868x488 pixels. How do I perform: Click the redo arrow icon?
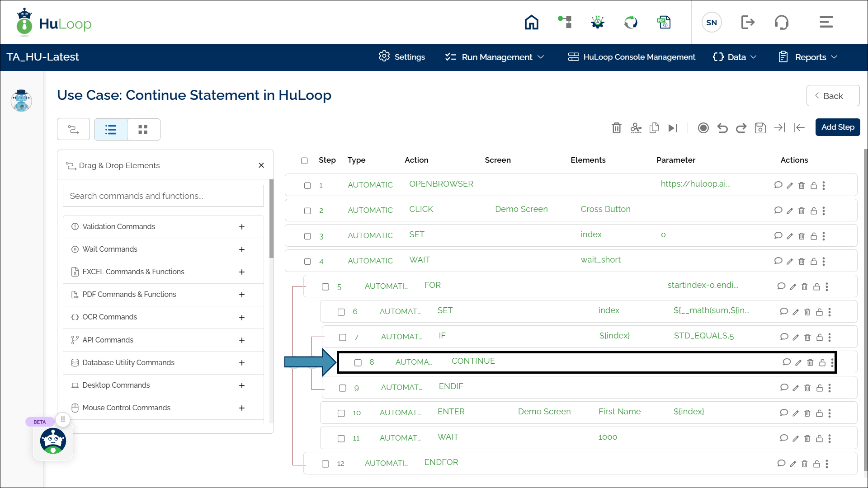pos(741,128)
